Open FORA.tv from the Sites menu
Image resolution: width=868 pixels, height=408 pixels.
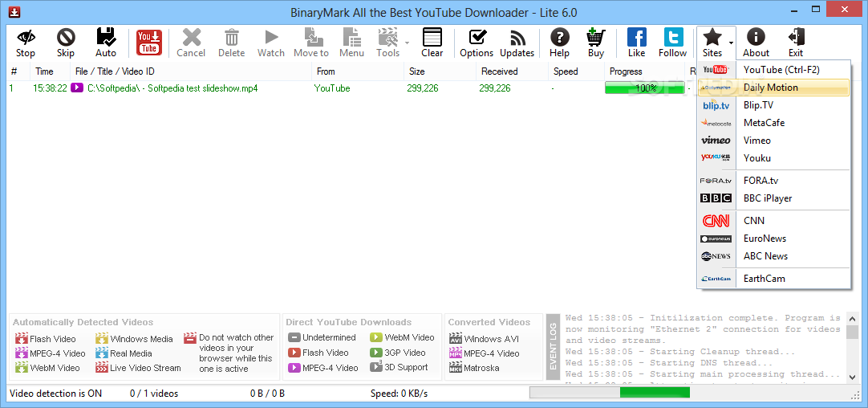coord(773,180)
